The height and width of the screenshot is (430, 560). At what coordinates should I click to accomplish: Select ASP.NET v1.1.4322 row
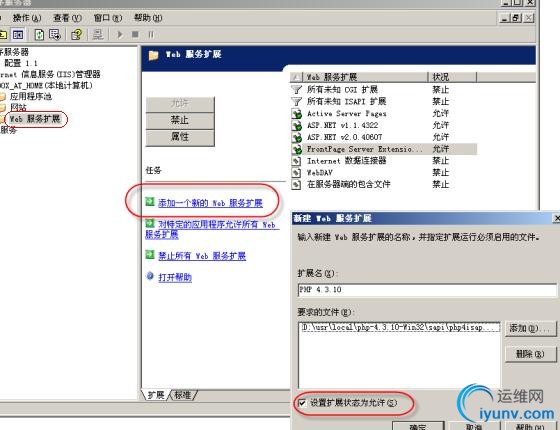tap(384, 125)
